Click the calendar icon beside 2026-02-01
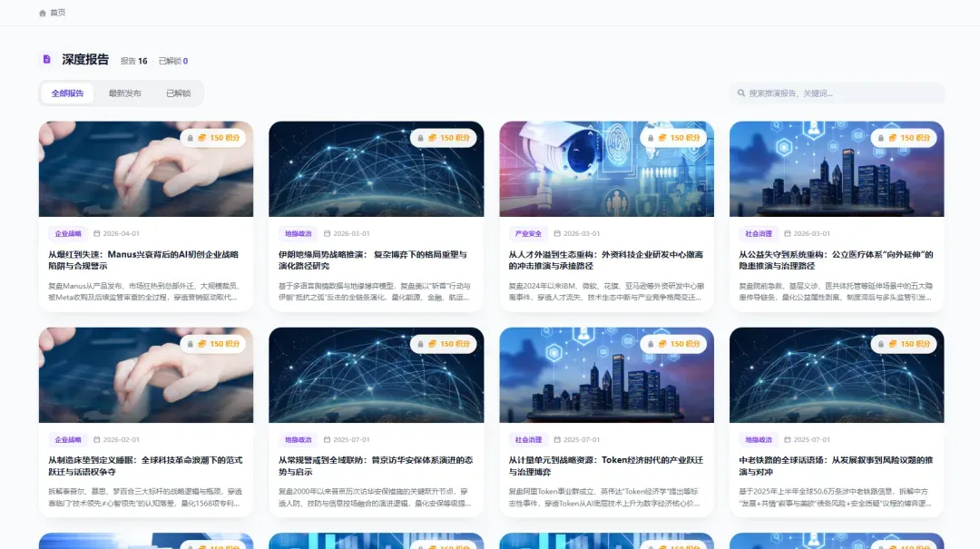Image resolution: width=980 pixels, height=549 pixels. click(97, 439)
